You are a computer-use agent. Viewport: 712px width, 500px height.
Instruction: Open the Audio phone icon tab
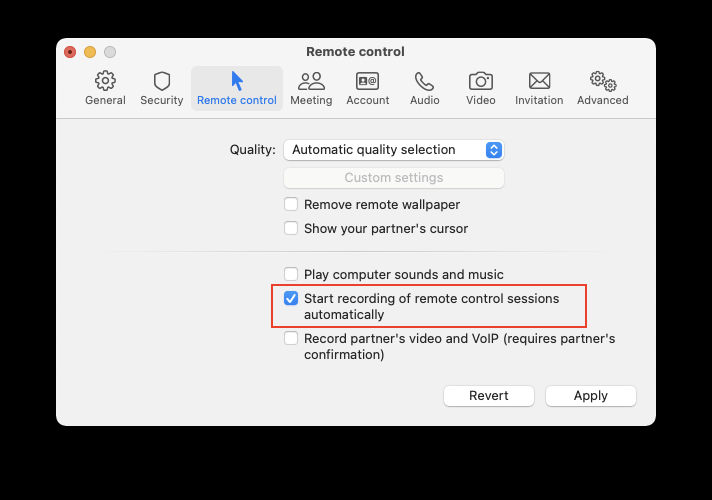[424, 81]
